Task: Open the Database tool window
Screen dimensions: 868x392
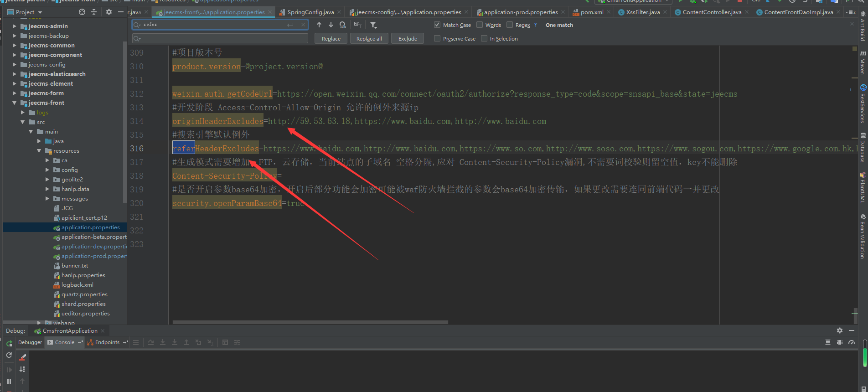Action: point(863,148)
